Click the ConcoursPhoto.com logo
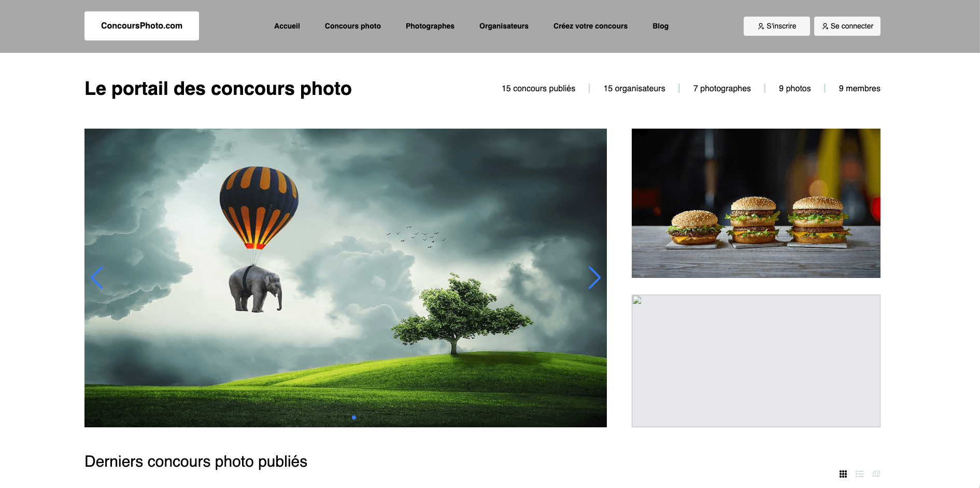980x488 pixels. click(141, 25)
